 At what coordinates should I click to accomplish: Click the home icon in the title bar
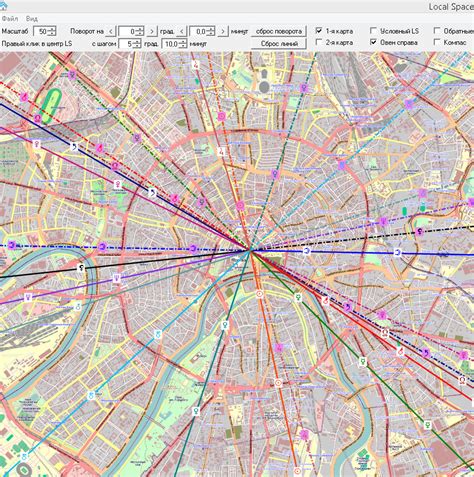[3, 6]
